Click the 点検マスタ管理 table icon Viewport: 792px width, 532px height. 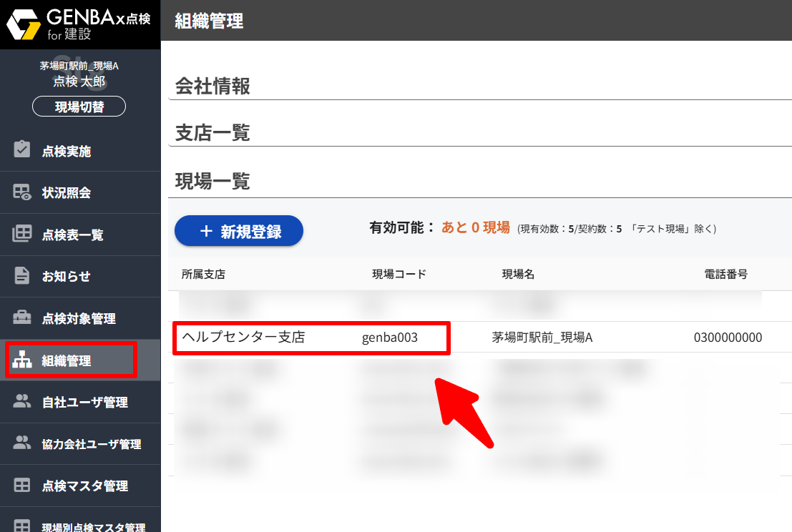click(22, 486)
